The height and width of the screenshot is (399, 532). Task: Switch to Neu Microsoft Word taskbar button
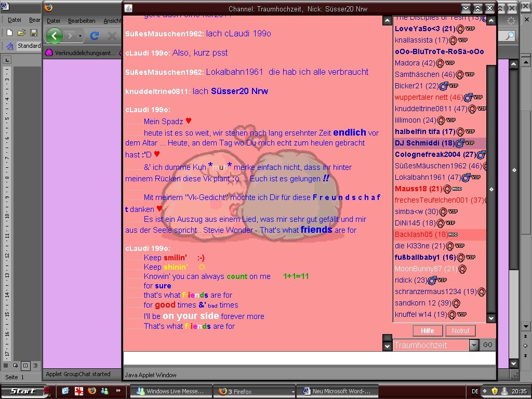[x=338, y=391]
